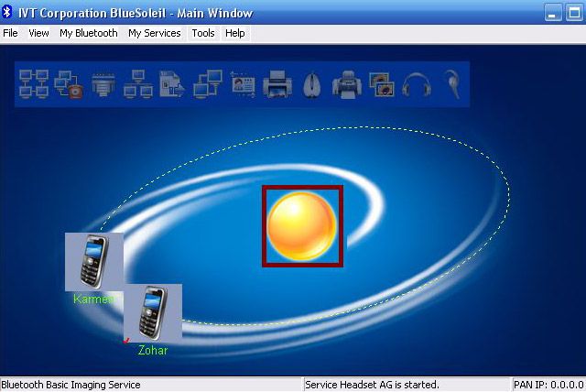The image size is (586, 392).
Task: Open the File menu
Action: pyautogui.click(x=10, y=33)
